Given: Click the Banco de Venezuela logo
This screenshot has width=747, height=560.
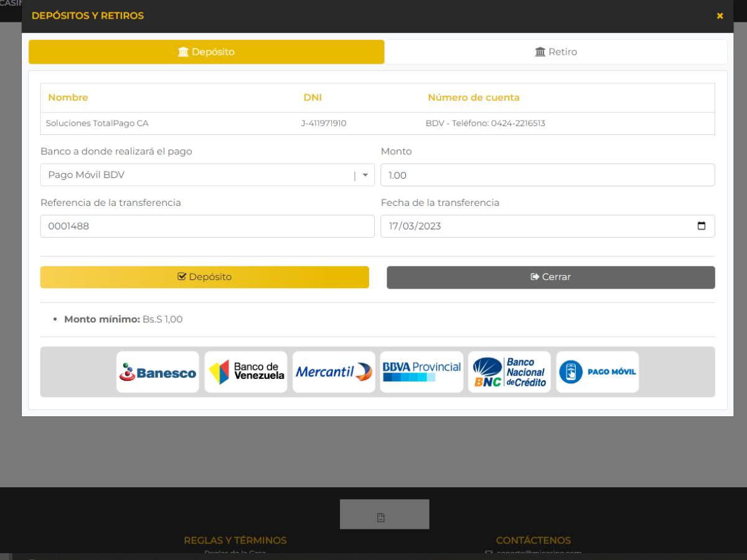Looking at the screenshot, I should click(246, 372).
